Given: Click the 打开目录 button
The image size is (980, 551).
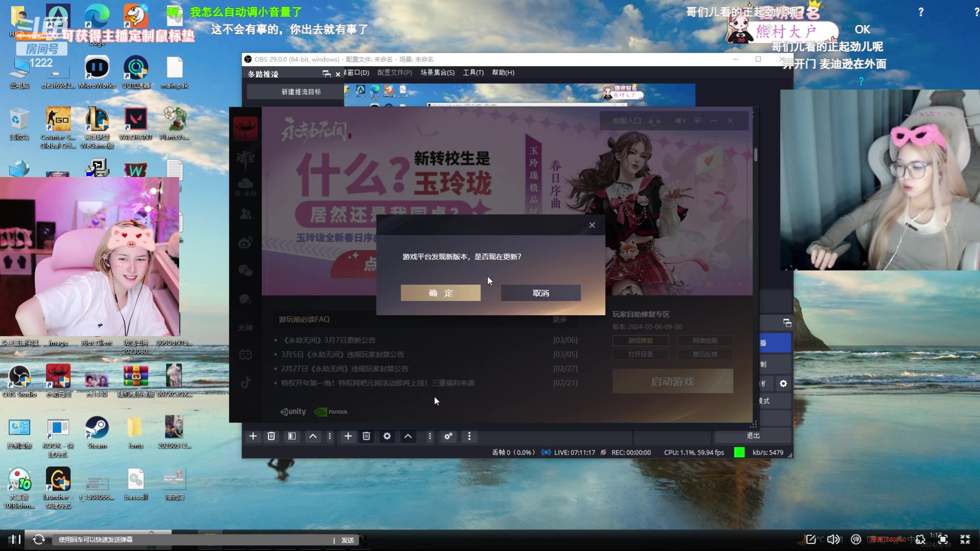Looking at the screenshot, I should (640, 354).
